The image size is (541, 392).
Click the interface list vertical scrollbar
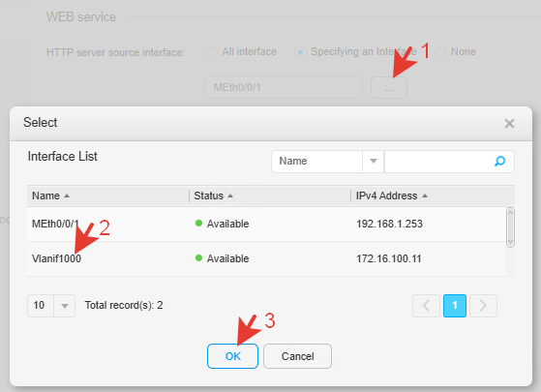[x=510, y=227]
